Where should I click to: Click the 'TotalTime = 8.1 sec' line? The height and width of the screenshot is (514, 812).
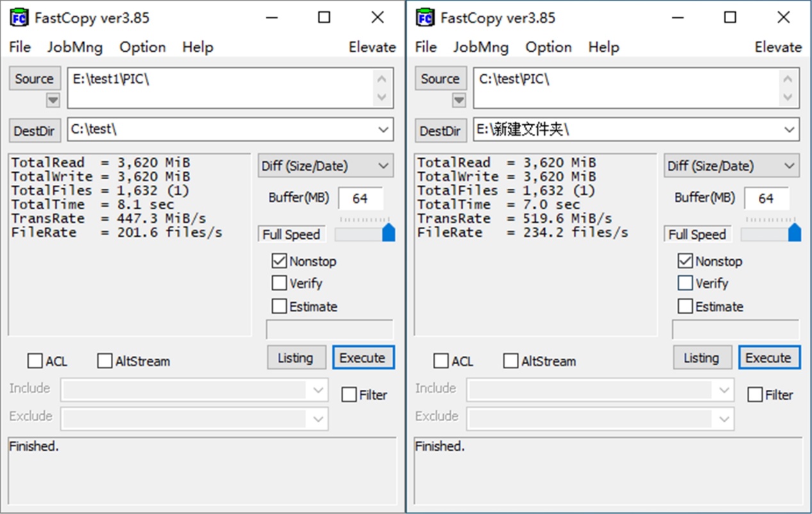[x=92, y=205]
